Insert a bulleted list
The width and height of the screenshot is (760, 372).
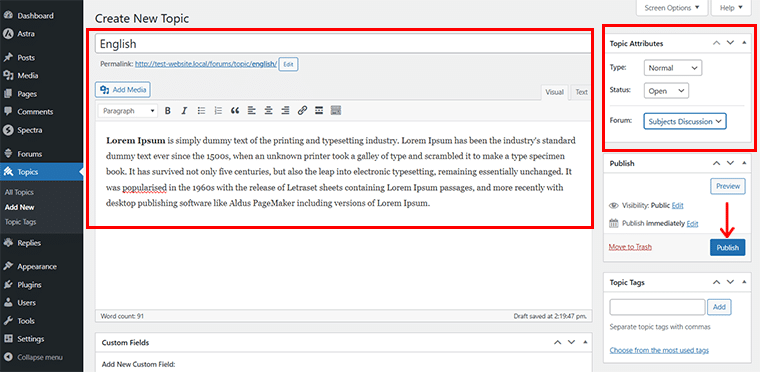pyautogui.click(x=201, y=111)
